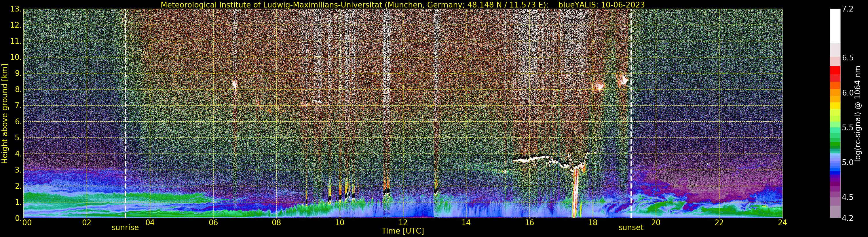
Task: Select the '7.' height axis tick label
Action: click(x=18, y=106)
